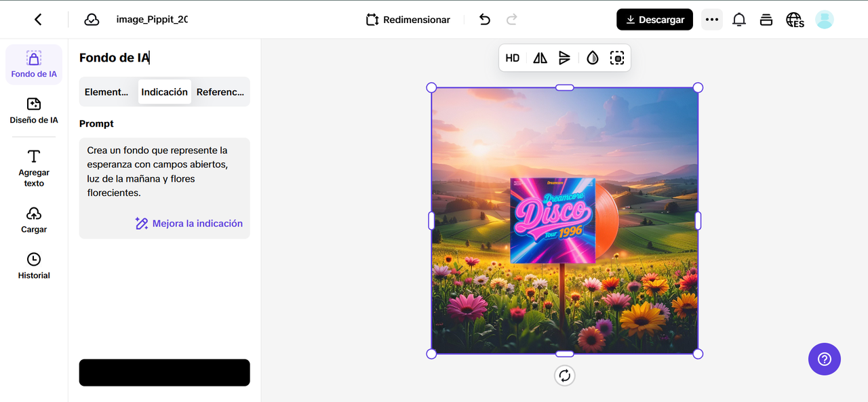Switch to the Elementos tab
The width and height of the screenshot is (868, 402).
point(106,92)
